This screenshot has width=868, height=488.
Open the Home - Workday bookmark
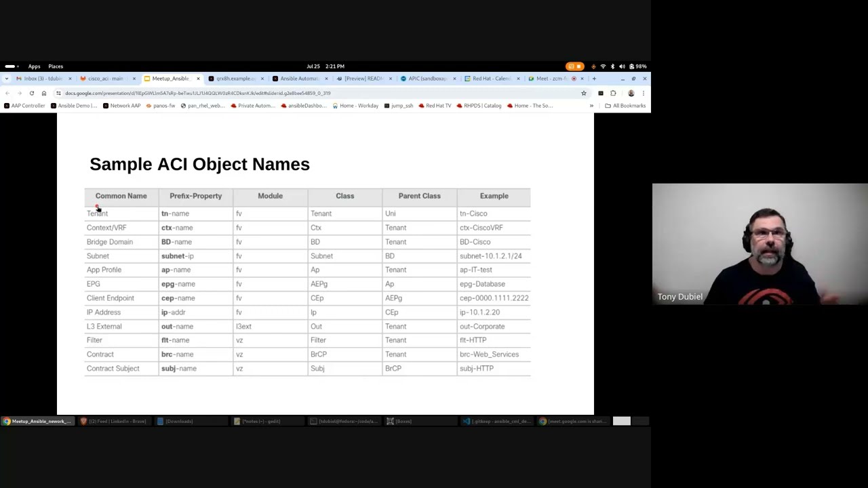pos(355,106)
